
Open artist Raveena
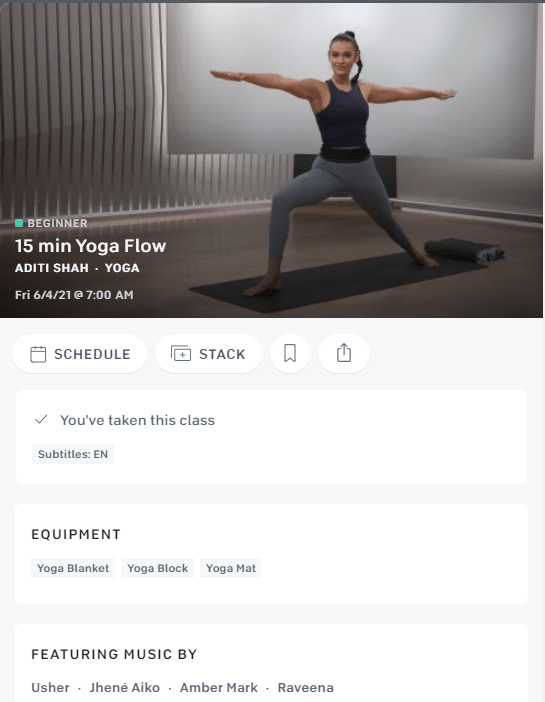tap(305, 687)
